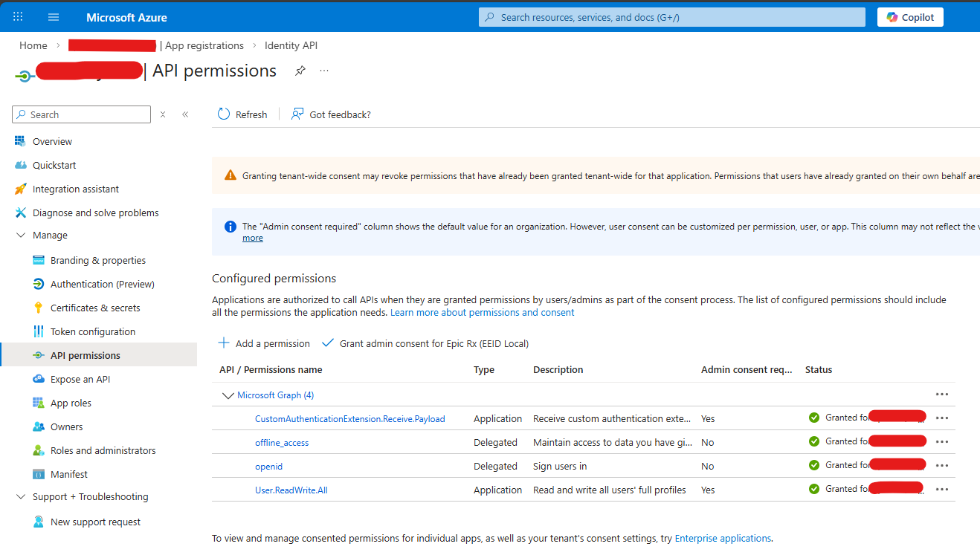Click the Expose an API cloud icon

pyautogui.click(x=38, y=379)
